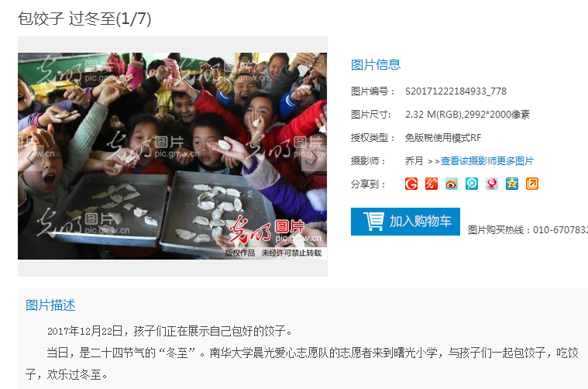This screenshot has width=588, height=389.
Task: Share to Sina Weibo eye logo icon
Action: coord(452,184)
